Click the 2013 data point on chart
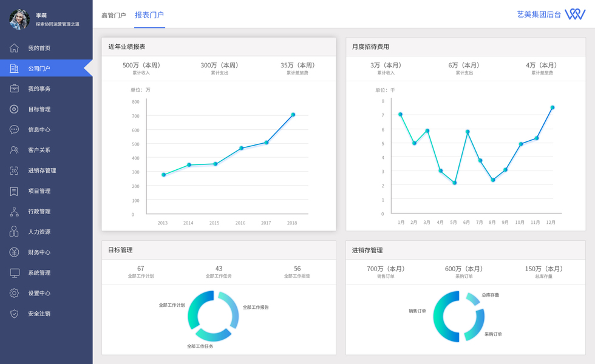 [x=163, y=175]
